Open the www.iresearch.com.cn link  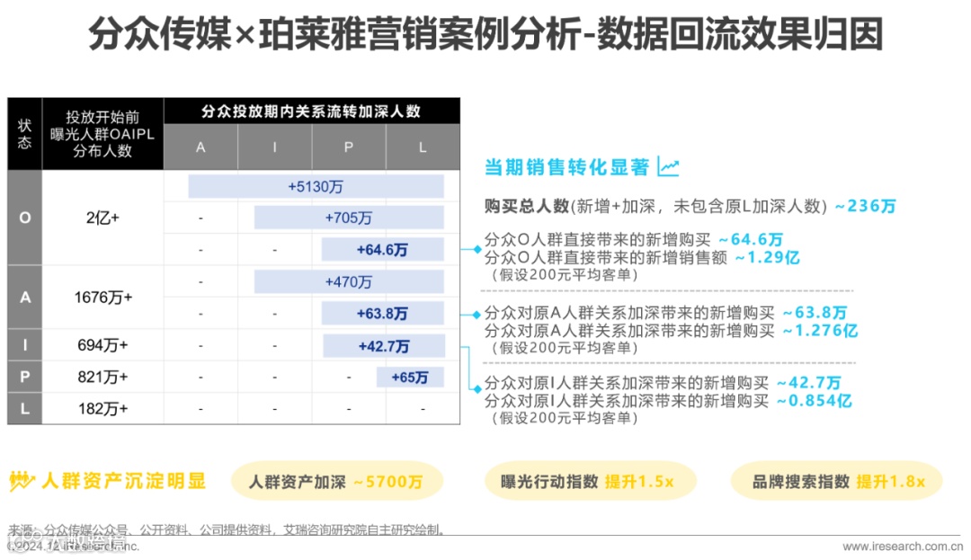pos(903,547)
